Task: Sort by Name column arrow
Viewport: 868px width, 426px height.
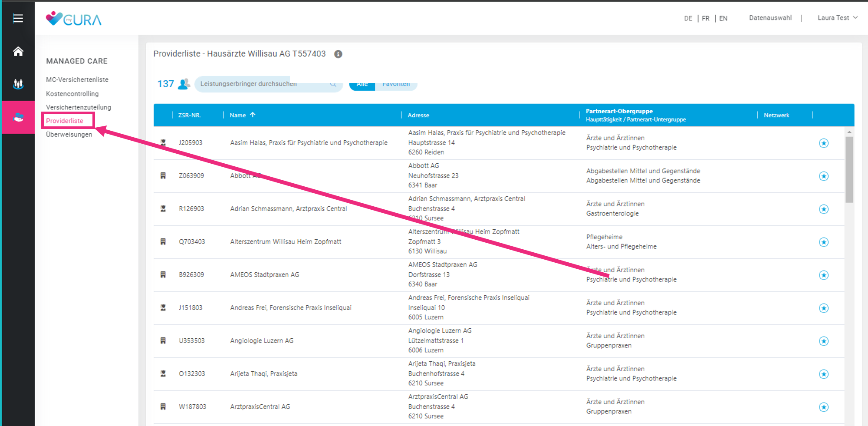Action: click(253, 115)
